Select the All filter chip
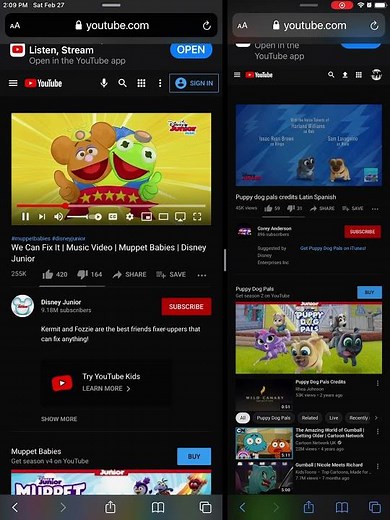Viewport: 390px width, 520px height. [243, 418]
